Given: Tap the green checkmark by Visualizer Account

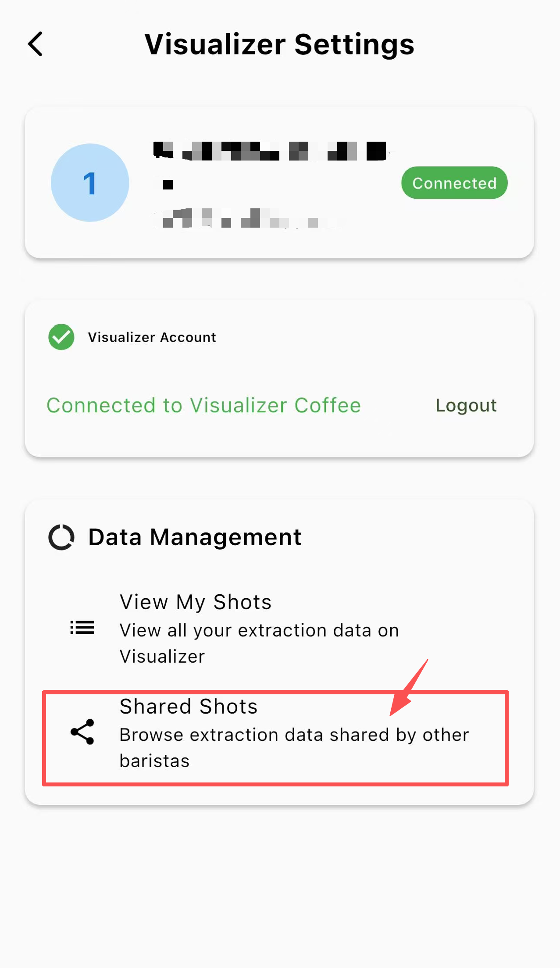Looking at the screenshot, I should click(x=61, y=337).
